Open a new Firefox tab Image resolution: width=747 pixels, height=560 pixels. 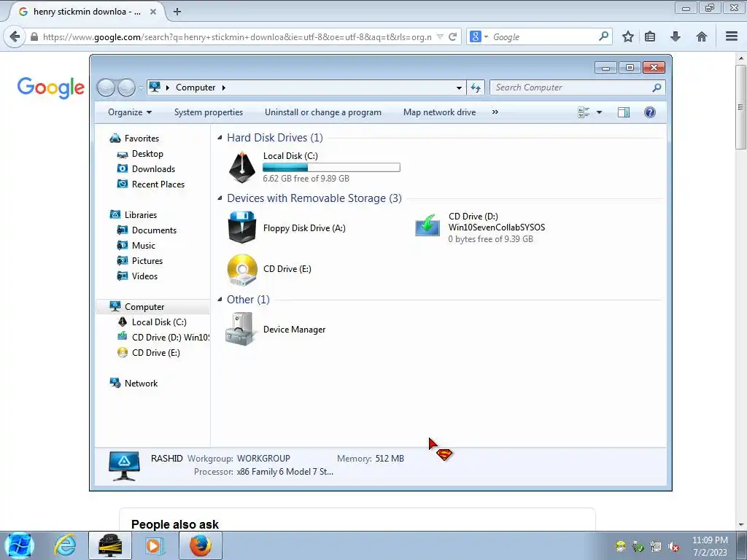177,12
